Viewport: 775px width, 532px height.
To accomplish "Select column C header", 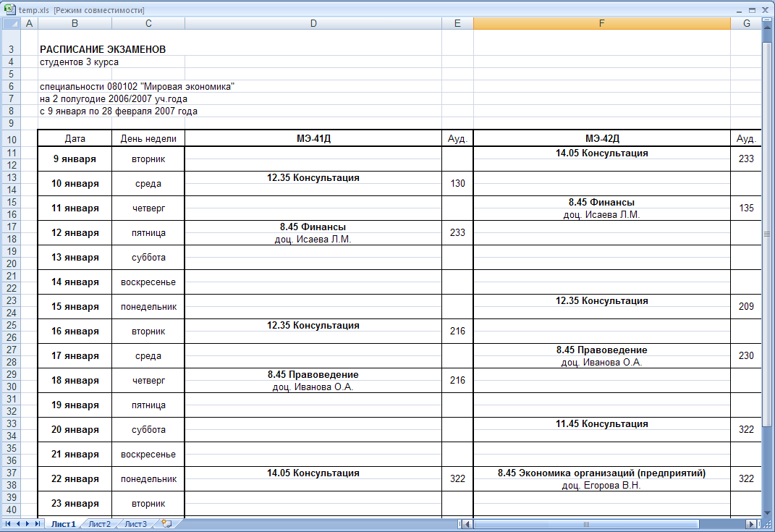I will pyautogui.click(x=148, y=23).
